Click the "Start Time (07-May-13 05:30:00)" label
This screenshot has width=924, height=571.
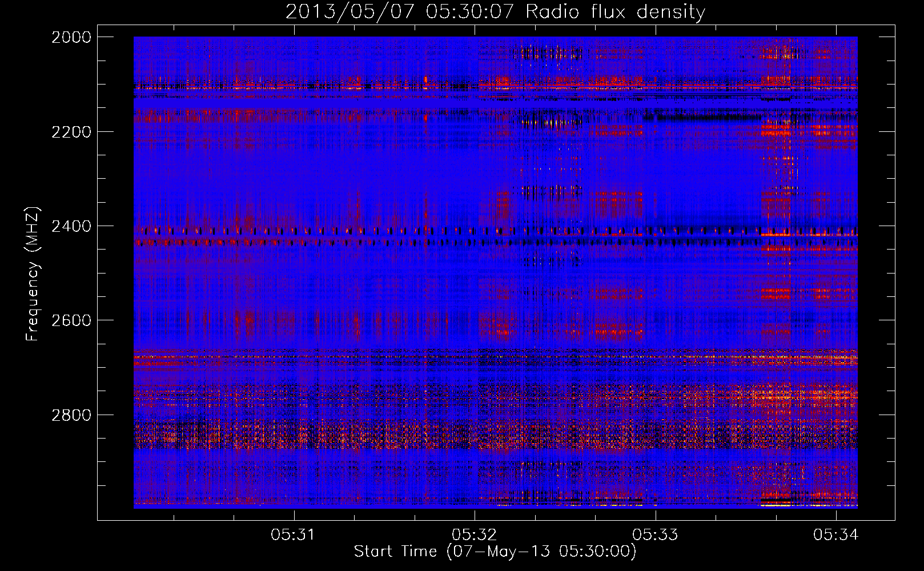click(495, 552)
